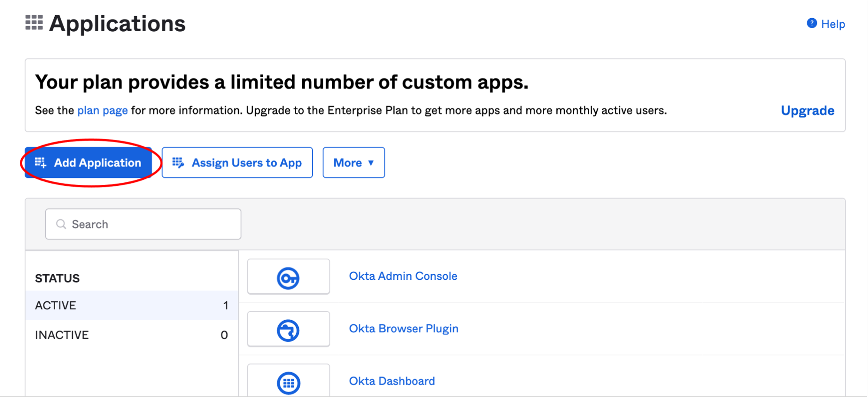Screen dimensions: 868x397
Task: Click the Okta Browser Plugin logo icon
Action: pyautogui.click(x=288, y=330)
